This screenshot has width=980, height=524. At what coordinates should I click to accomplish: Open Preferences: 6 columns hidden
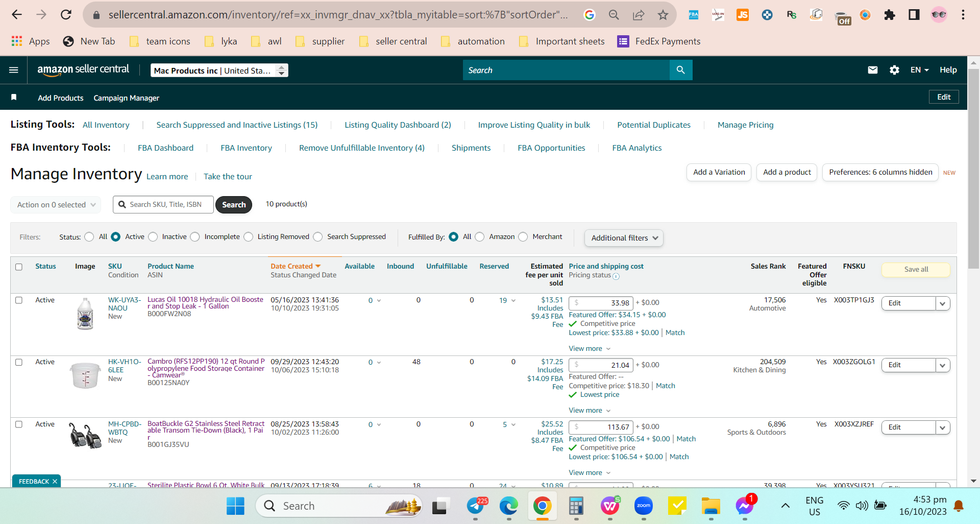pyautogui.click(x=880, y=173)
